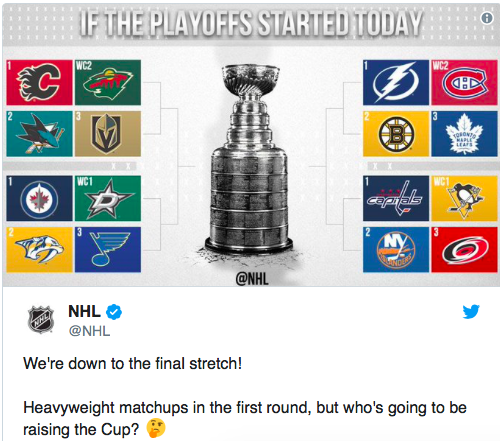Click the Toronto Maple Leafs logo tile
Viewport: 500px width, 441px height.
[464, 134]
